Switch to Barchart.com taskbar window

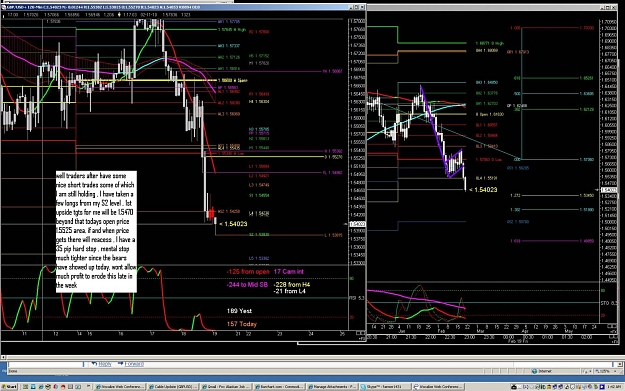[279, 387]
